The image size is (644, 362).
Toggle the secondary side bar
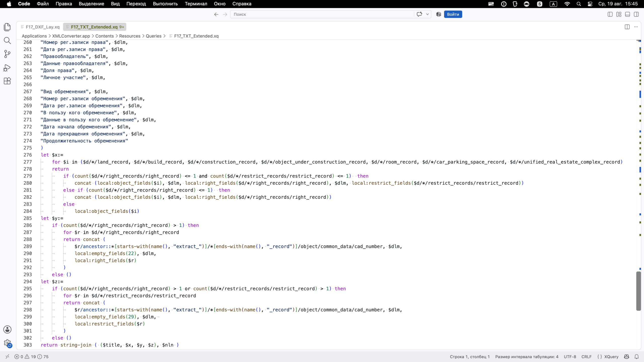point(636,14)
